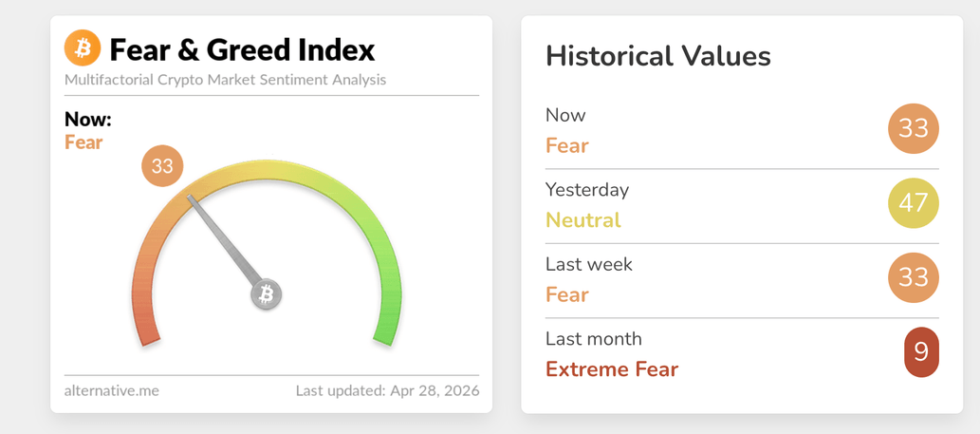
Task: Click the Last updated date text
Action: [387, 390]
